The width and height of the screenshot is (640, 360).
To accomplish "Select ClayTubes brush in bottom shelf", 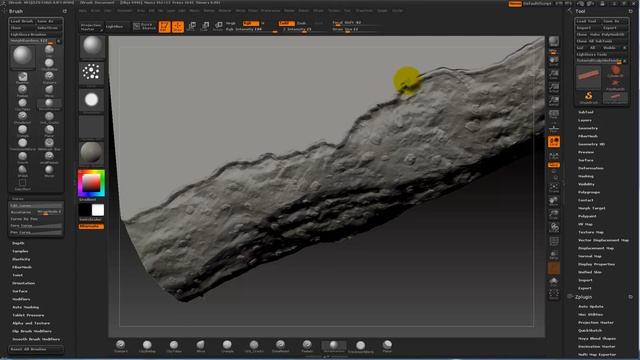I will pos(174,346).
